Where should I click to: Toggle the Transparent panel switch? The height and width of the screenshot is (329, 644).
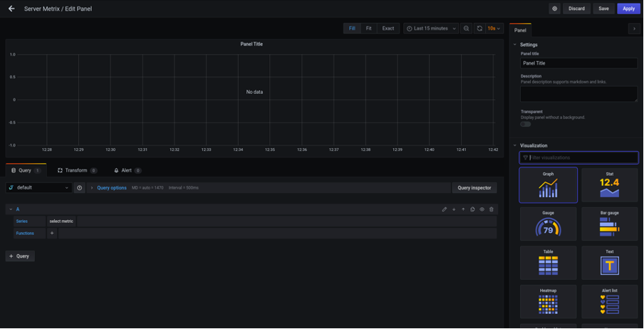(526, 124)
